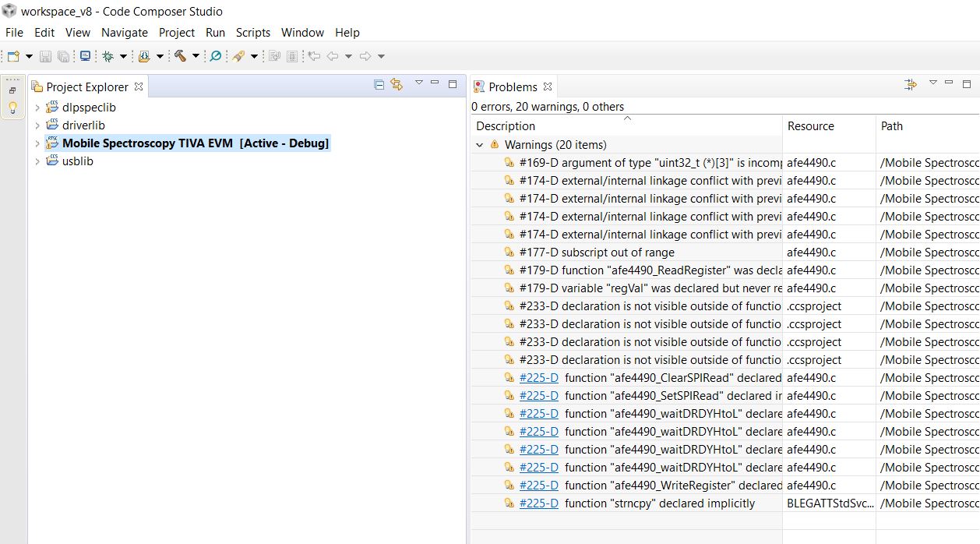Image resolution: width=980 pixels, height=544 pixels.
Task: Open the New dropdown arrow in toolbar
Action: [x=29, y=56]
